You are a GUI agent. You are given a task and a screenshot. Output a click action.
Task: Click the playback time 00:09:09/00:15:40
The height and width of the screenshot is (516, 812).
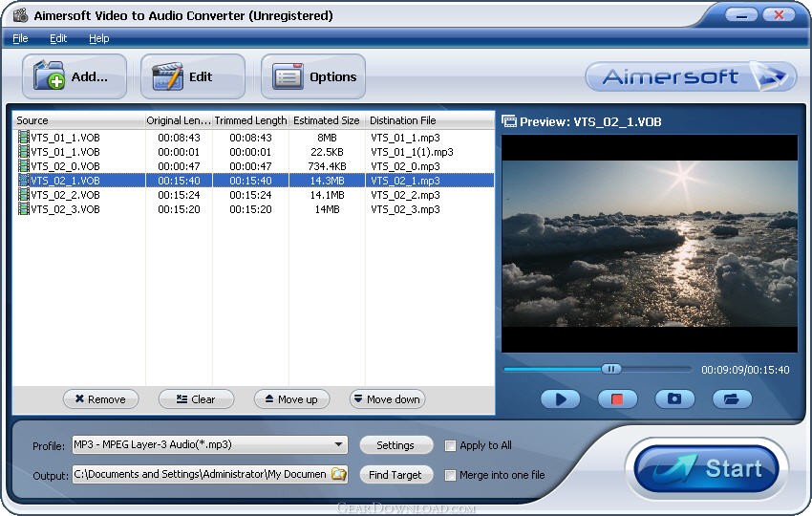(745, 370)
